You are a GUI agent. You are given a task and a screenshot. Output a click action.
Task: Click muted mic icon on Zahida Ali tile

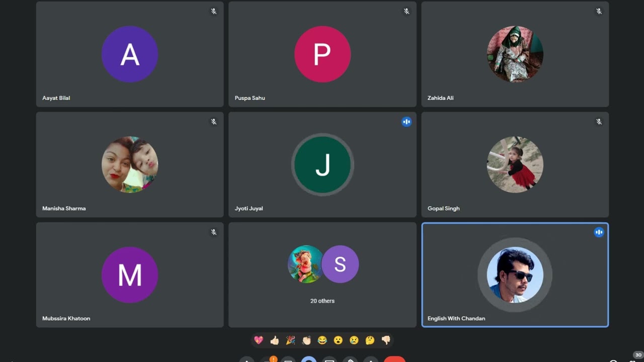[599, 11]
